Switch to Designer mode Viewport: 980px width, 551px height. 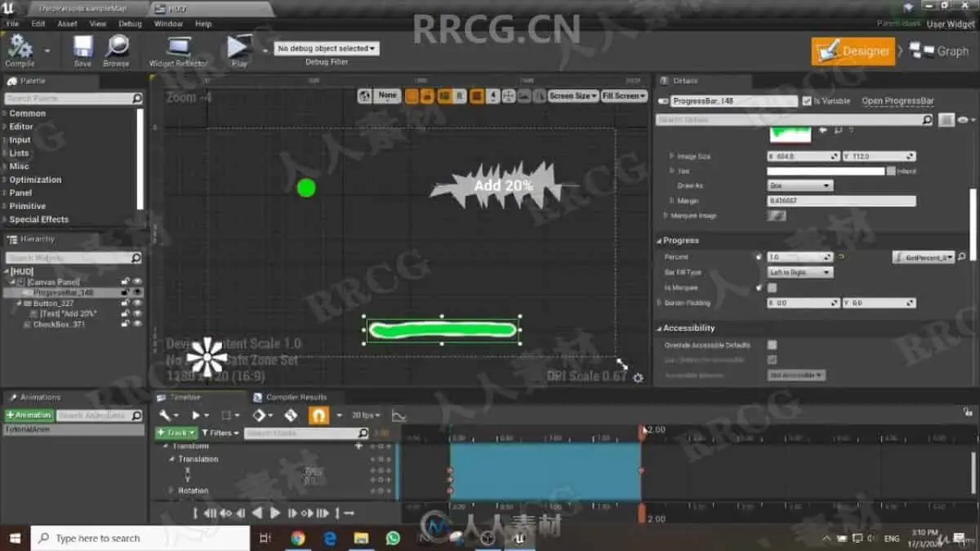click(x=853, y=51)
